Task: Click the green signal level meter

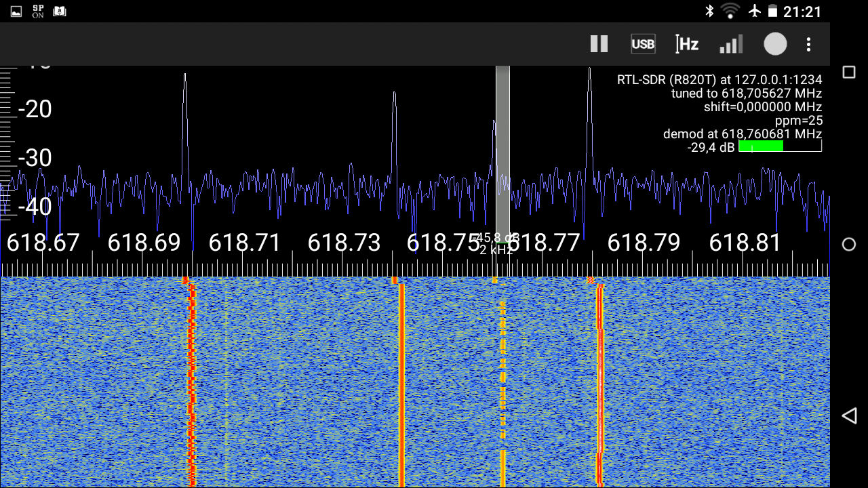Action: [x=780, y=146]
